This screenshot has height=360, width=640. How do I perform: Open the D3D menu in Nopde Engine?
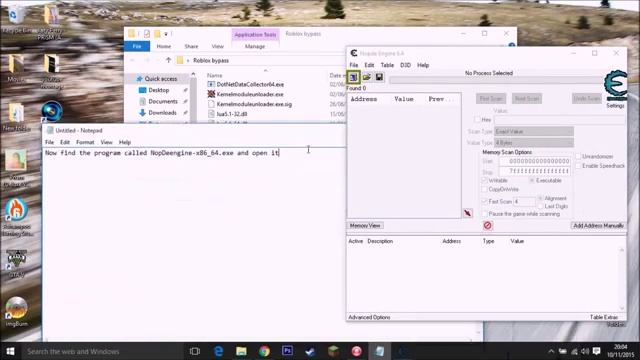405,65
